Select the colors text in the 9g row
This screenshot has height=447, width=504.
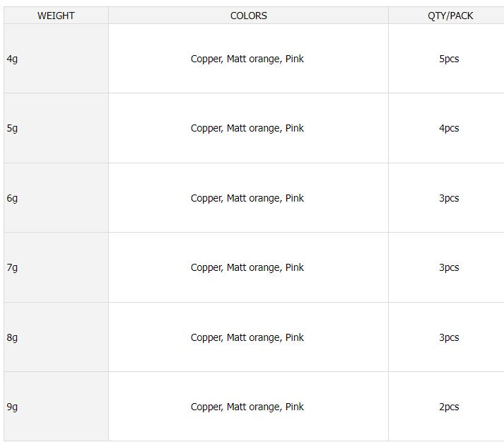point(247,407)
